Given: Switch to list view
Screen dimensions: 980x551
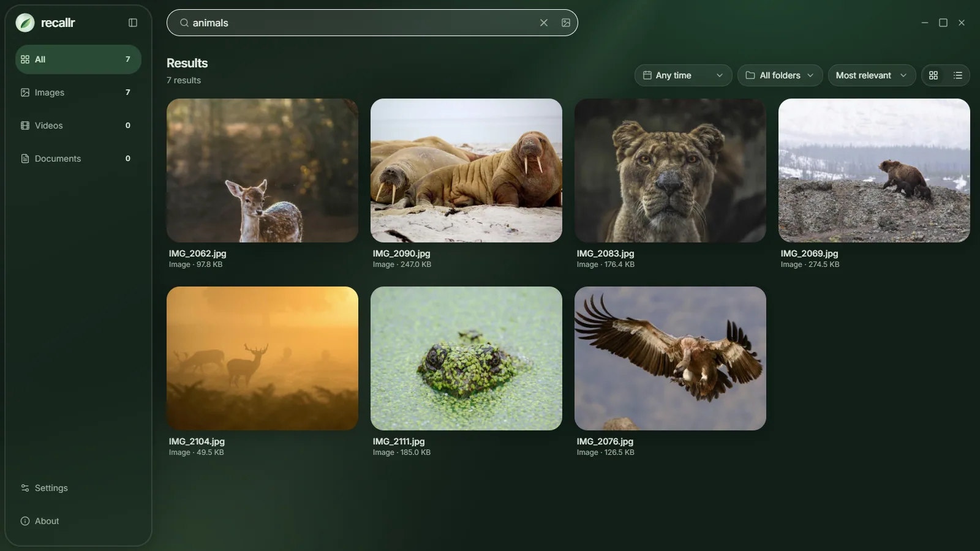Looking at the screenshot, I should pyautogui.click(x=958, y=75).
